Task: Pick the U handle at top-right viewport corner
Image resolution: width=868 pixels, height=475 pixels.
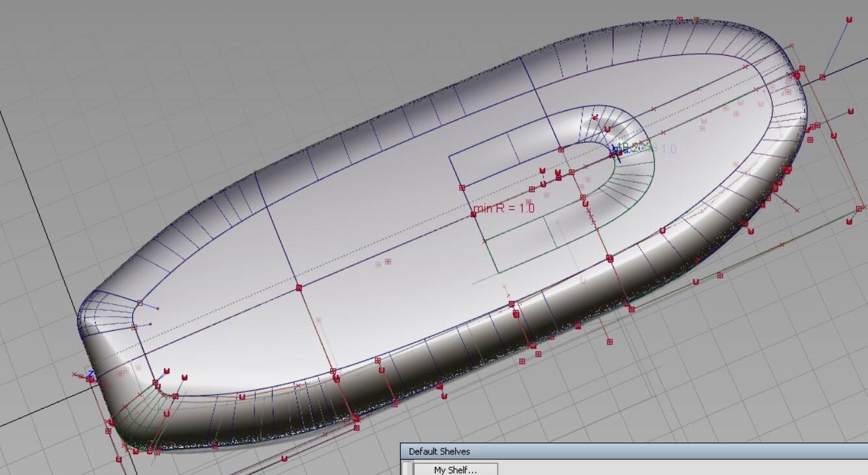Action: [x=849, y=20]
